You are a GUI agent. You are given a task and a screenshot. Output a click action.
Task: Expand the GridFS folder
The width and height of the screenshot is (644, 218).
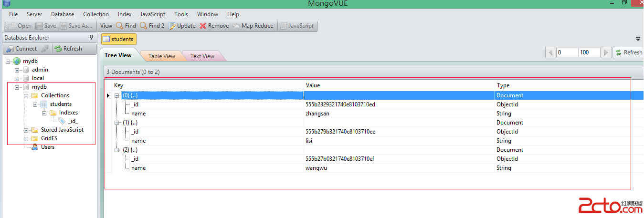26,138
